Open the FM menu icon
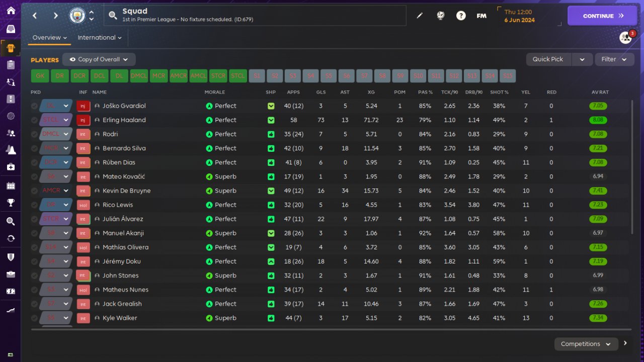Image resolution: width=644 pixels, height=362 pixels. pos(481,16)
